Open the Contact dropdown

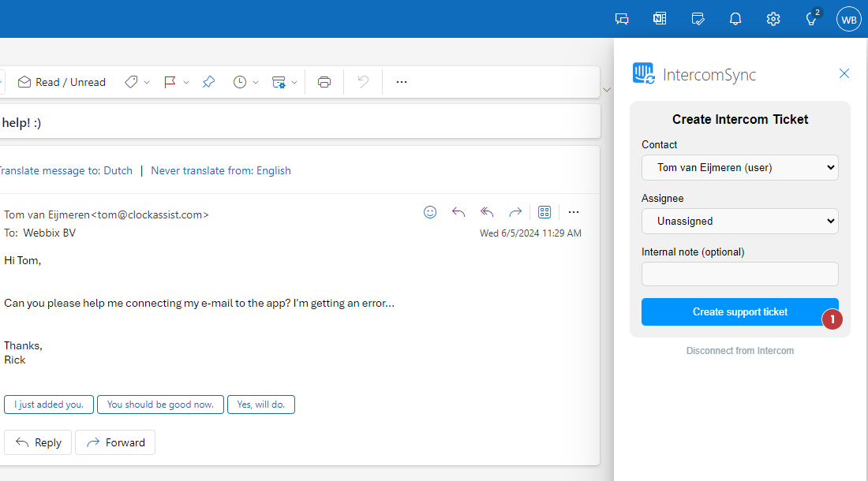[740, 167]
